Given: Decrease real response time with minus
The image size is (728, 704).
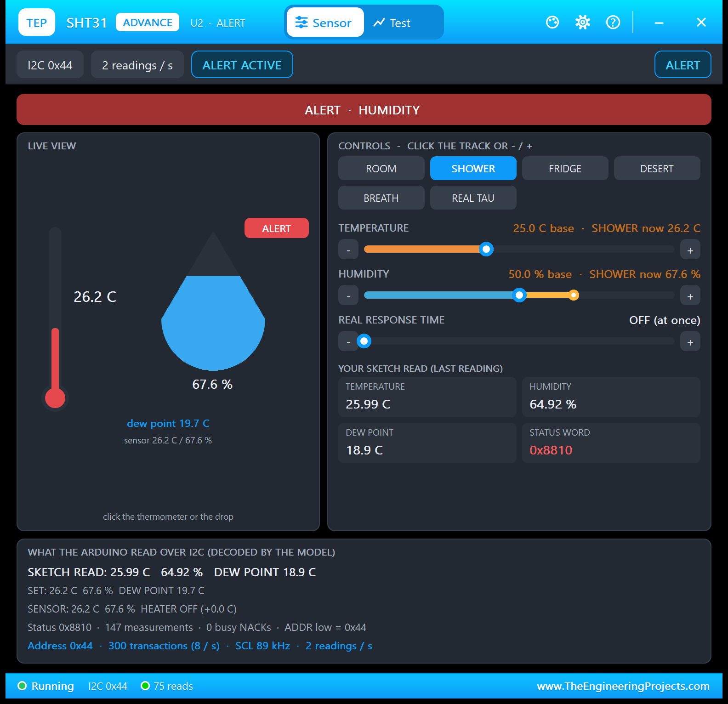Looking at the screenshot, I should (x=348, y=341).
